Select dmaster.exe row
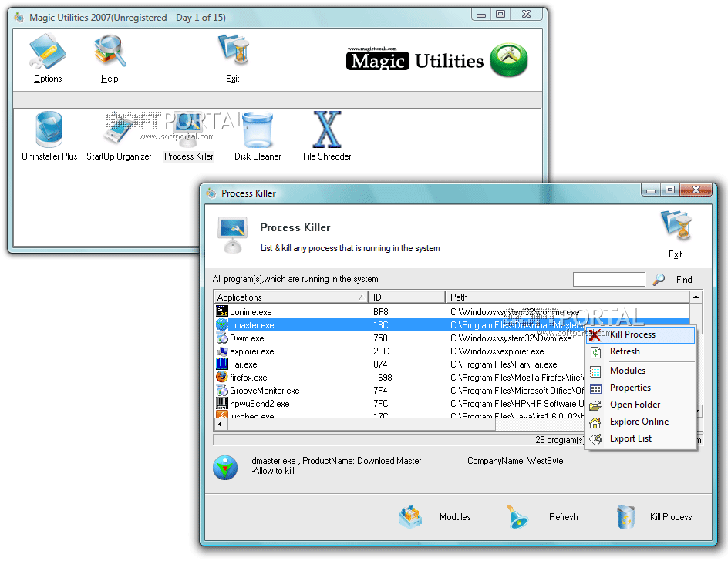 pyautogui.click(x=400, y=325)
